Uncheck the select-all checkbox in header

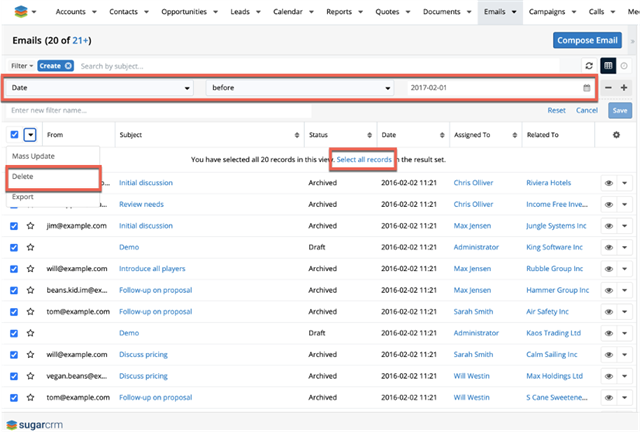click(14, 135)
